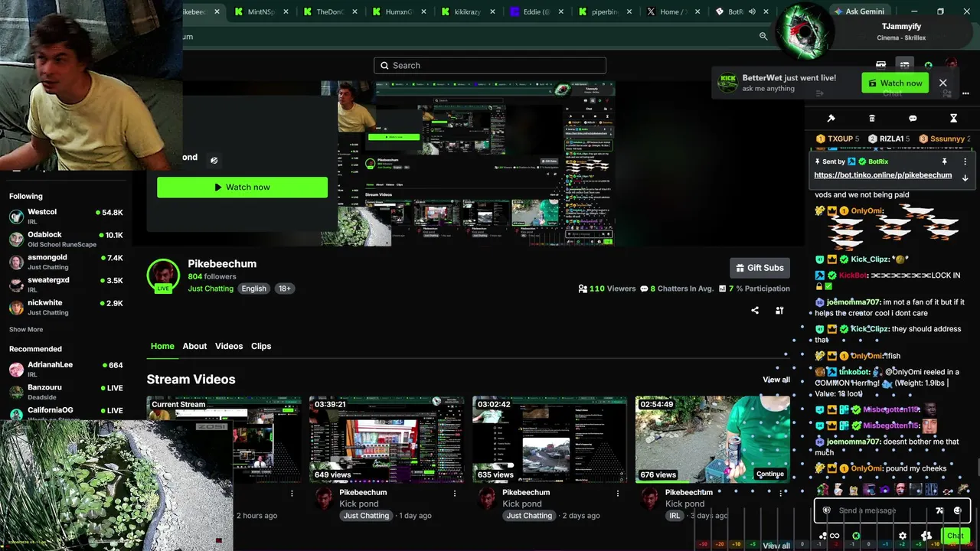Screen dimensions: 980x551
Task: Click the trash can icon in chat toolbar
Action: 872,119
